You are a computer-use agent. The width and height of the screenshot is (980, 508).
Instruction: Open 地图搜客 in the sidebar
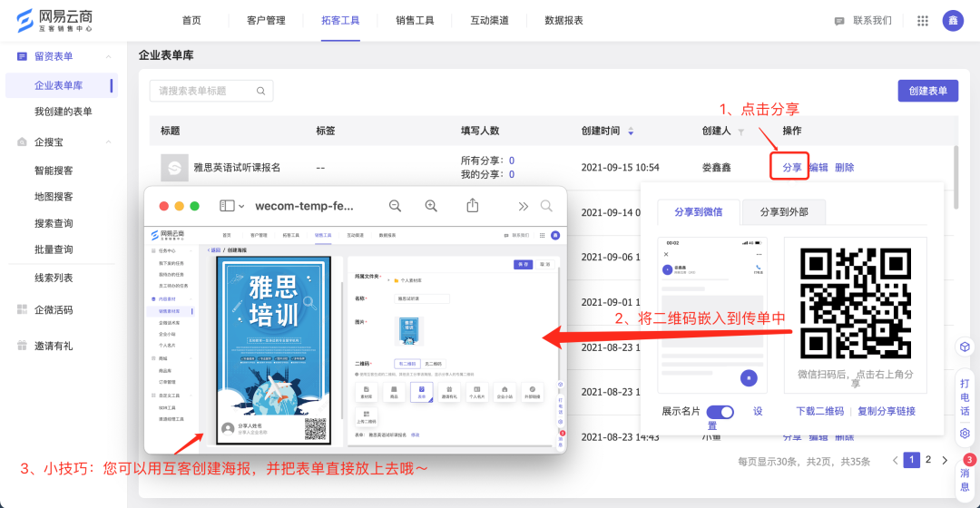click(54, 197)
